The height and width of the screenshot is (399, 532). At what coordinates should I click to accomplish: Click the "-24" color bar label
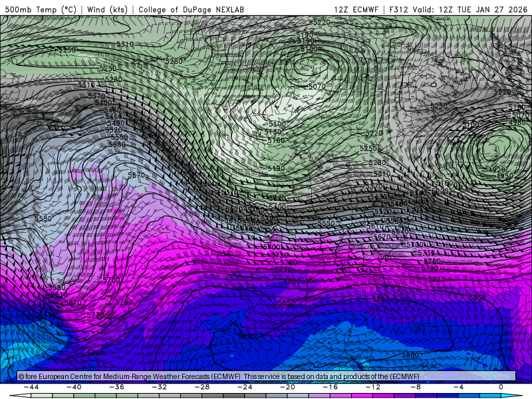[x=245, y=387]
